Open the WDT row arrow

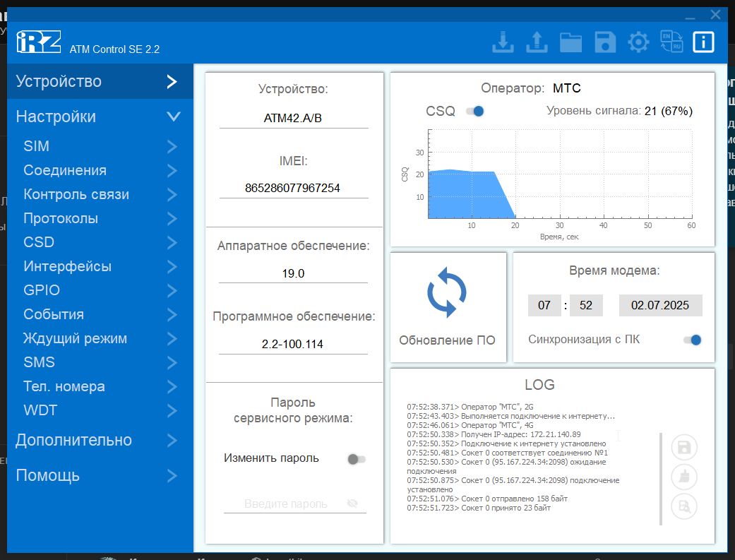(172, 410)
